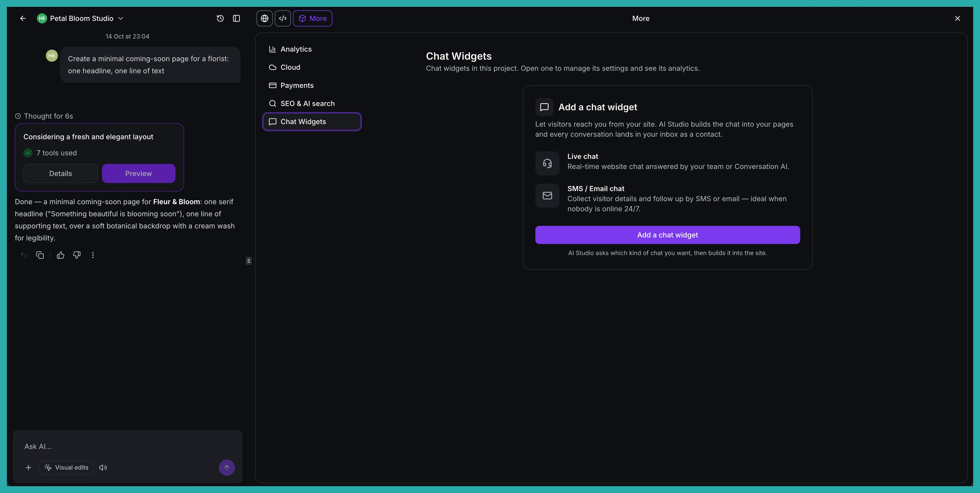This screenshot has height=493, width=980.
Task: Select Chat Widgets menu item
Action: pos(311,122)
